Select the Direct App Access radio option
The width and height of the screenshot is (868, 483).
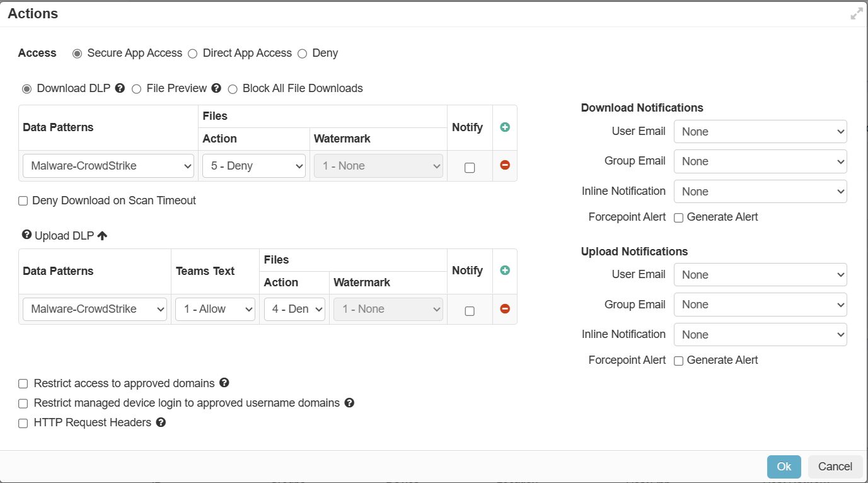(x=193, y=54)
